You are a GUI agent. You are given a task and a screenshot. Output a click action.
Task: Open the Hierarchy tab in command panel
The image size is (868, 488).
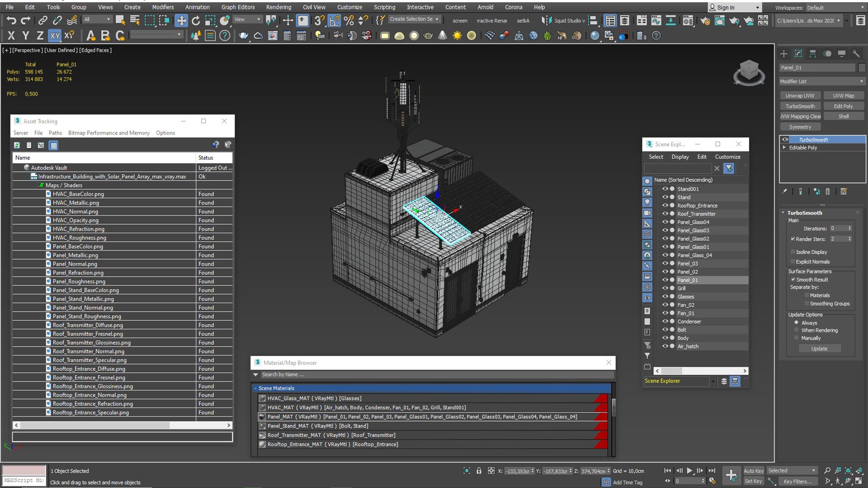point(813,54)
